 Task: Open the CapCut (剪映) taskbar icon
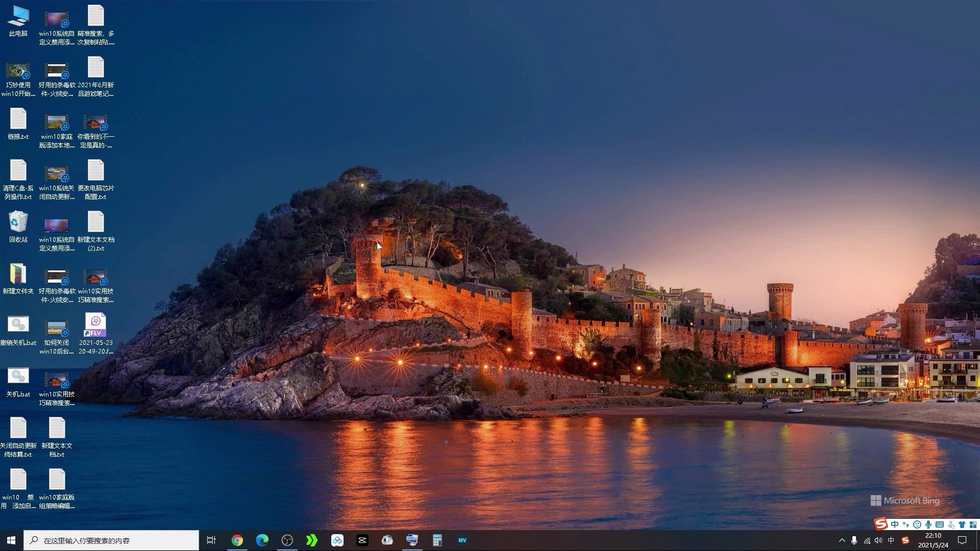tap(362, 540)
